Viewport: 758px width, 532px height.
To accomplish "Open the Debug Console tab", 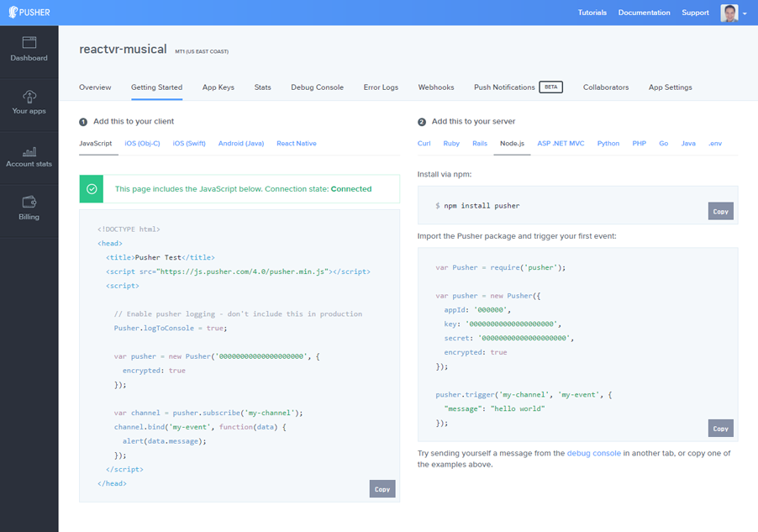I will click(x=317, y=87).
